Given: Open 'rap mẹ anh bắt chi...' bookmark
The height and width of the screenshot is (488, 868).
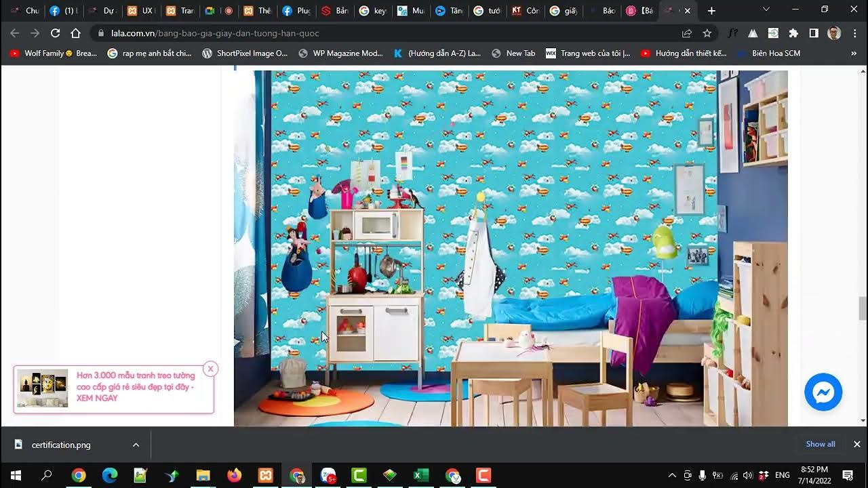Looking at the screenshot, I should point(149,53).
